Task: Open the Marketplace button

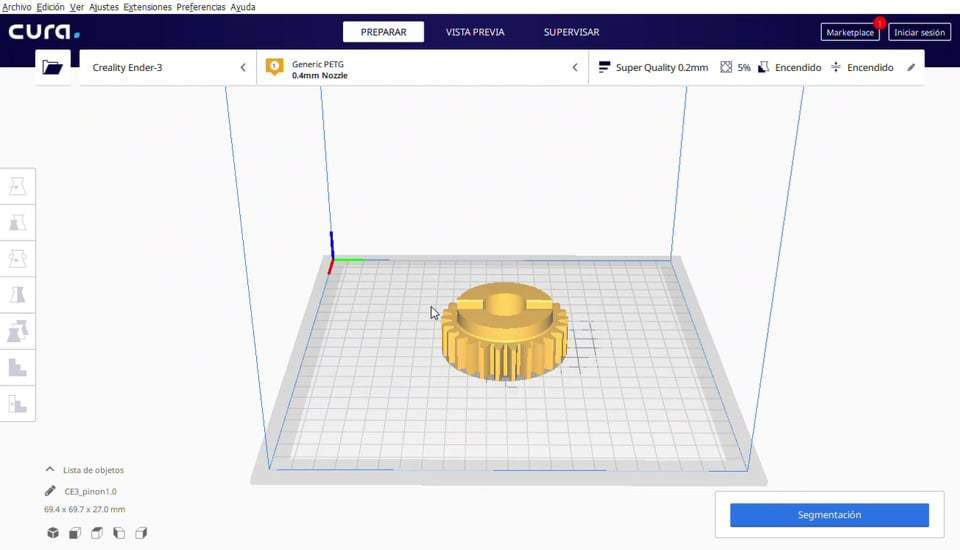Action: click(850, 32)
